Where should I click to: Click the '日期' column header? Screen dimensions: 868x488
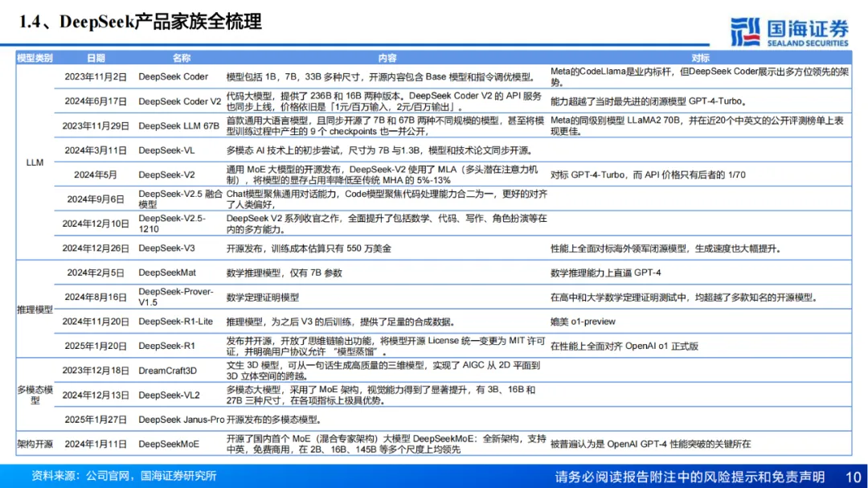coord(96,58)
